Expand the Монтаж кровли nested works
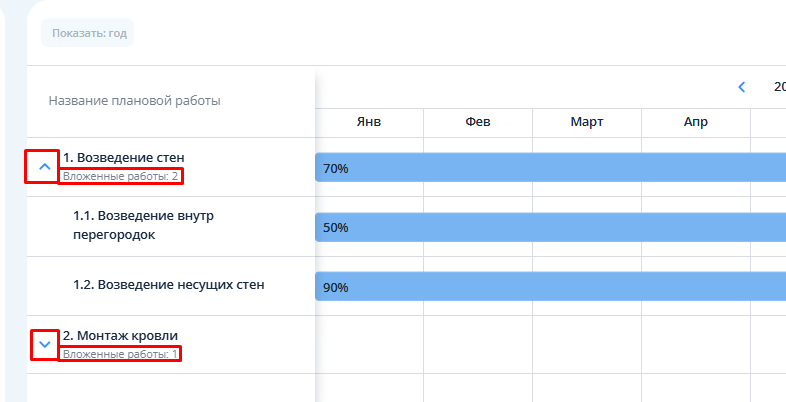This screenshot has width=786, height=402. click(x=44, y=345)
